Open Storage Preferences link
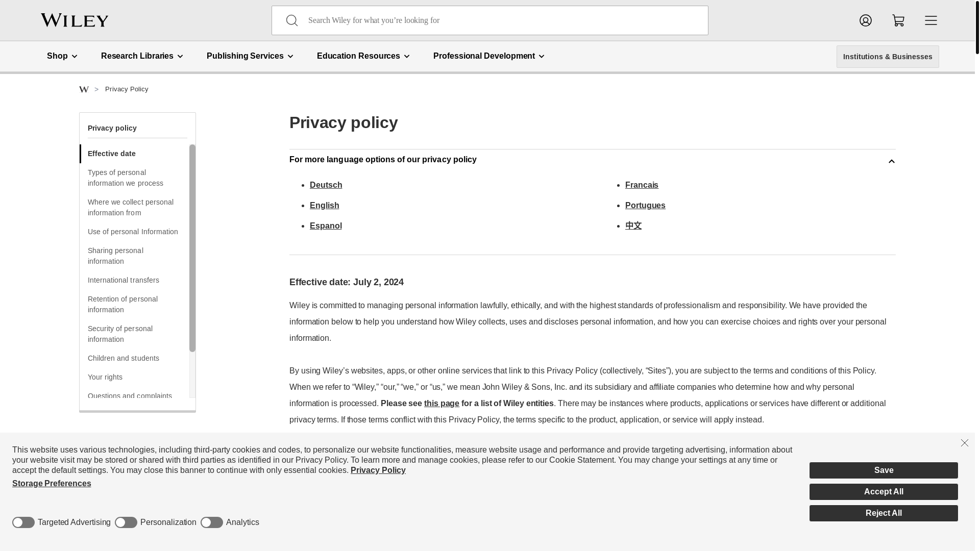The width and height of the screenshot is (980, 551). [52, 484]
